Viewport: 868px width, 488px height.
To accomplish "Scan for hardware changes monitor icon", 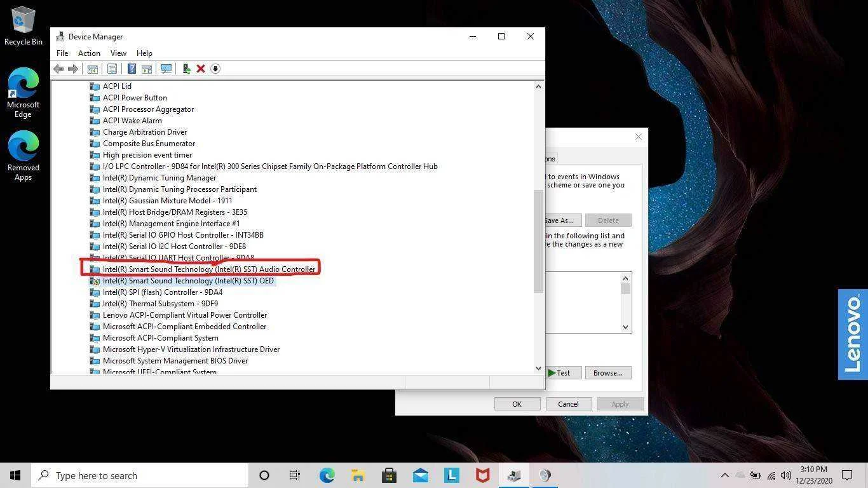I will [166, 69].
